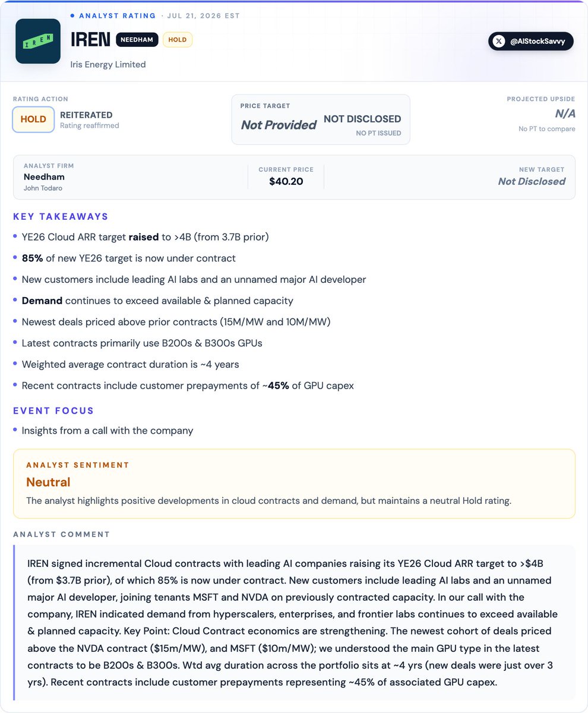Click the Iris Energy Limited company name
The height and width of the screenshot is (713, 588).
[x=108, y=64]
